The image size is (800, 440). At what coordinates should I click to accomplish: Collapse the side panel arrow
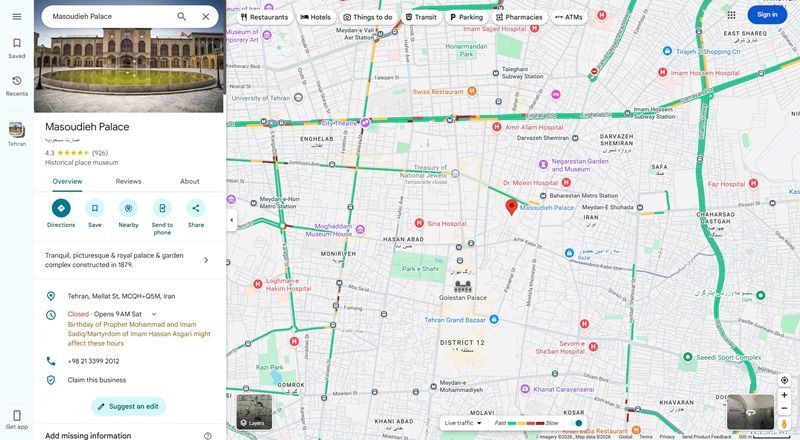232,220
